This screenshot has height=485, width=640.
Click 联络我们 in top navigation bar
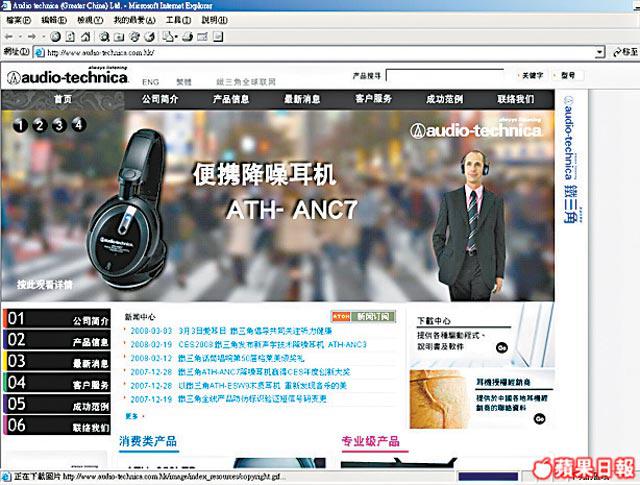[x=516, y=99]
